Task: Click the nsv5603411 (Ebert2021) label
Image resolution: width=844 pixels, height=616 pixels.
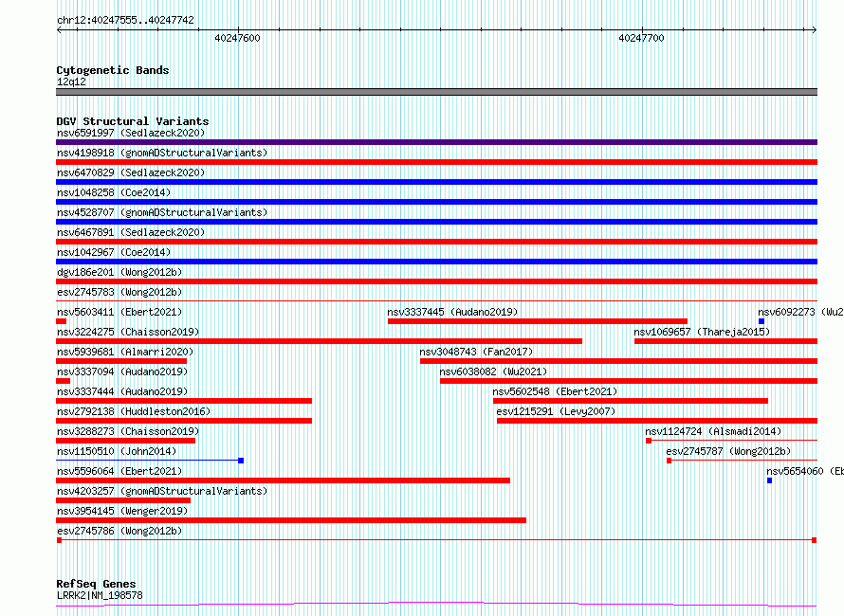Action: [119, 312]
